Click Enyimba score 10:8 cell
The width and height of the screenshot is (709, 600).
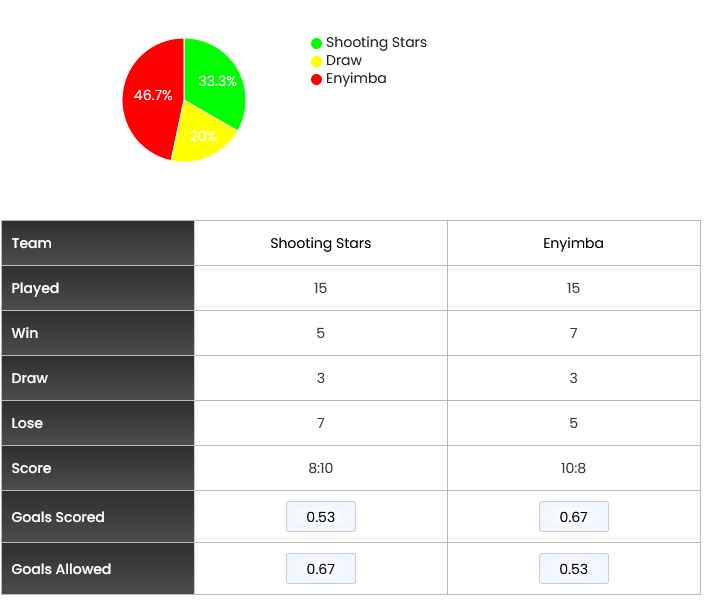click(573, 468)
